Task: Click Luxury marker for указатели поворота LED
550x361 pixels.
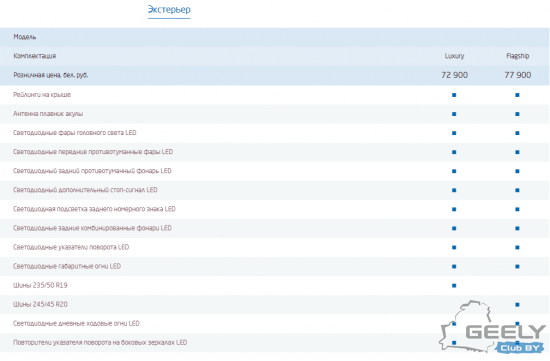Action: tap(454, 247)
